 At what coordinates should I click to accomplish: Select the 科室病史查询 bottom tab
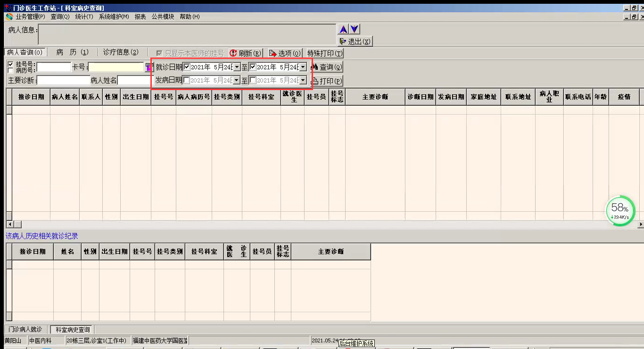point(73,329)
